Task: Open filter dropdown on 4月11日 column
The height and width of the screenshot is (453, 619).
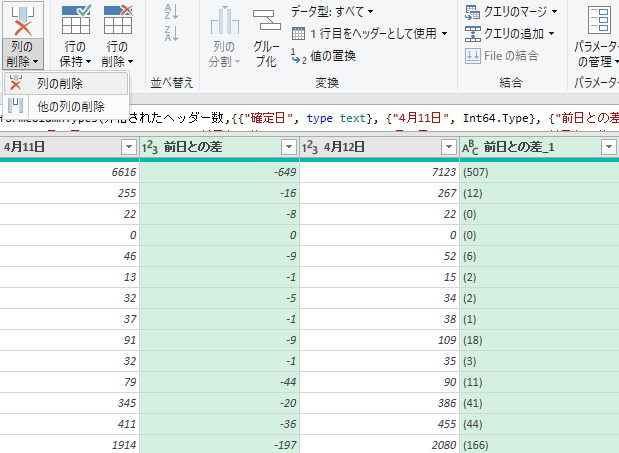Action: click(128, 147)
